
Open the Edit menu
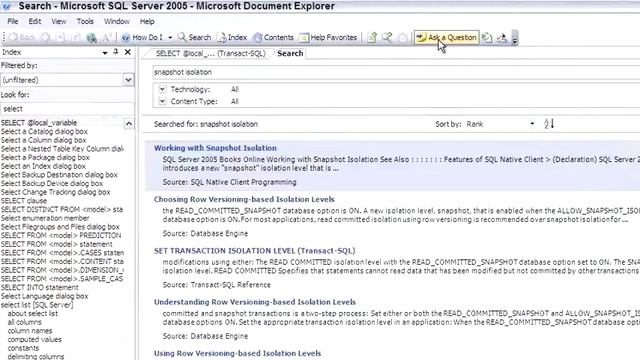34,21
